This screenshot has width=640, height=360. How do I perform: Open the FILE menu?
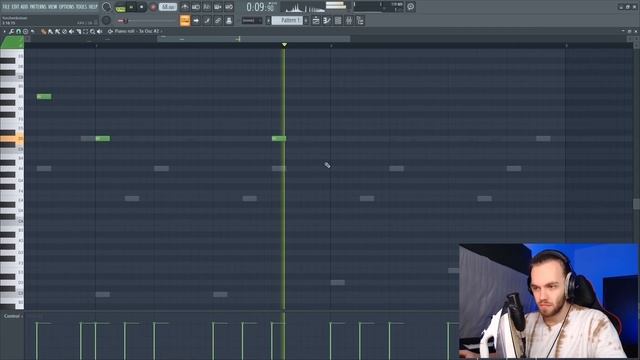(6, 7)
